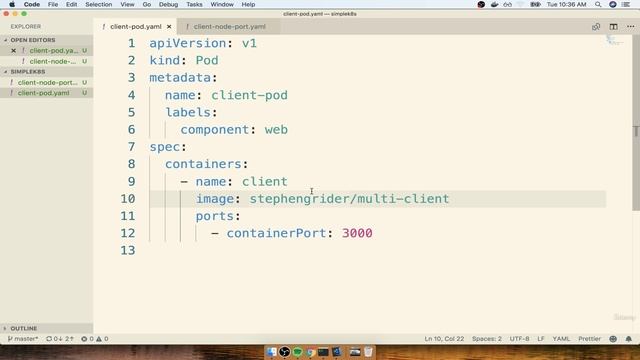Click the master git branch indicator
Screen dimensions: 640x360
pyautogui.click(x=23, y=339)
